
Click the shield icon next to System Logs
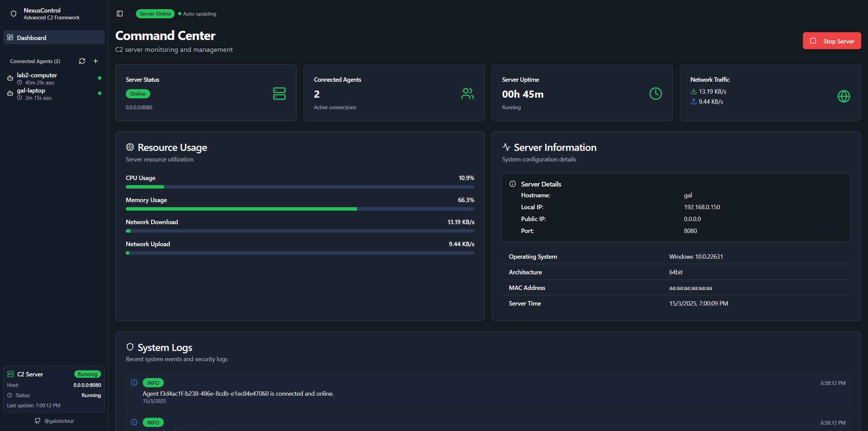pos(130,347)
